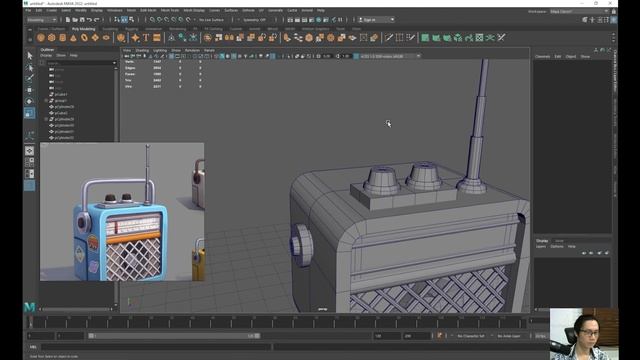Open the viewport Panels menu
The image size is (640, 360).
coord(209,50)
